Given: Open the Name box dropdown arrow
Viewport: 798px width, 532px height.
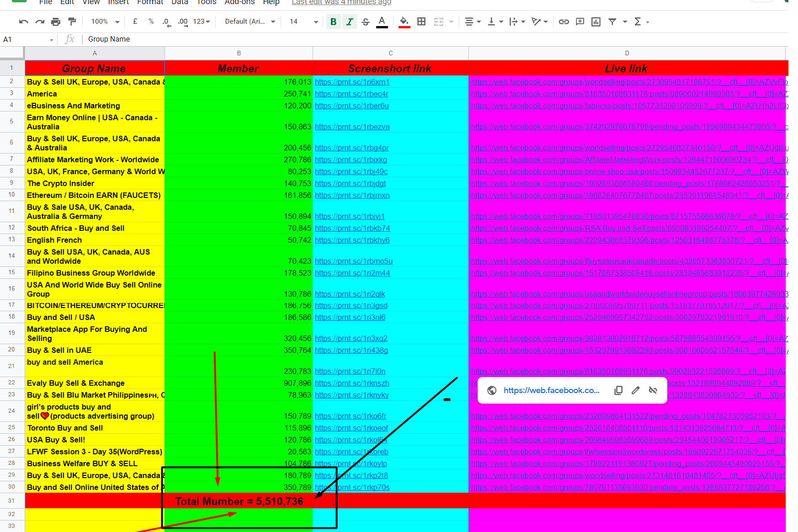Looking at the screenshot, I should (x=52, y=40).
